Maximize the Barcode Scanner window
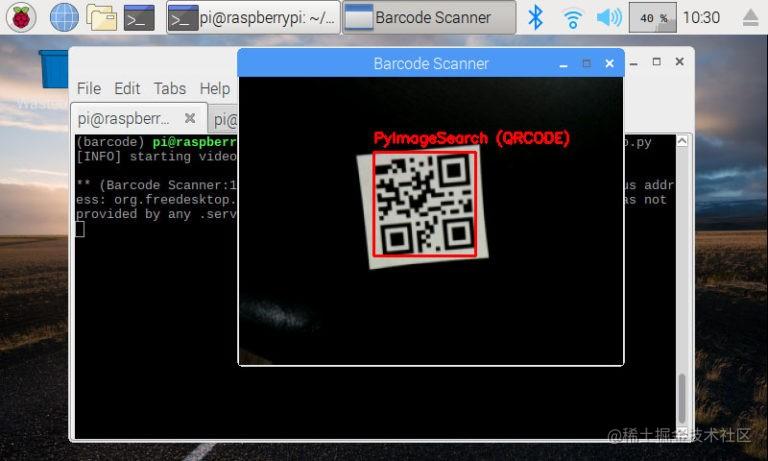 point(586,63)
